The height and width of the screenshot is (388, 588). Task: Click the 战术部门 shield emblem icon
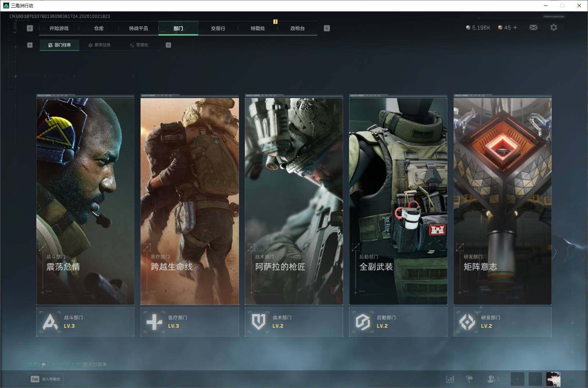pyautogui.click(x=258, y=322)
